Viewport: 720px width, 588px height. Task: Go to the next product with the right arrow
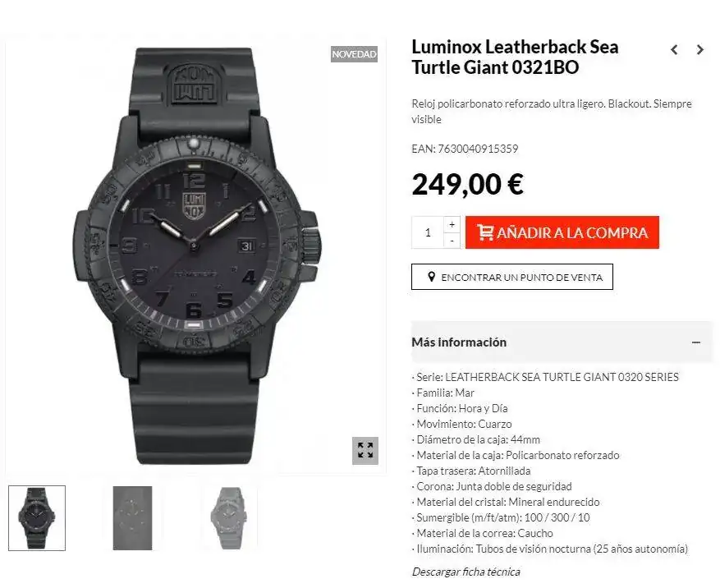point(700,49)
